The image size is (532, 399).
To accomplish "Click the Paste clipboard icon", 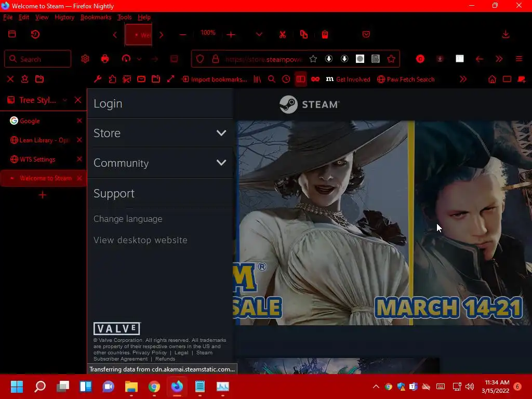I will (325, 34).
